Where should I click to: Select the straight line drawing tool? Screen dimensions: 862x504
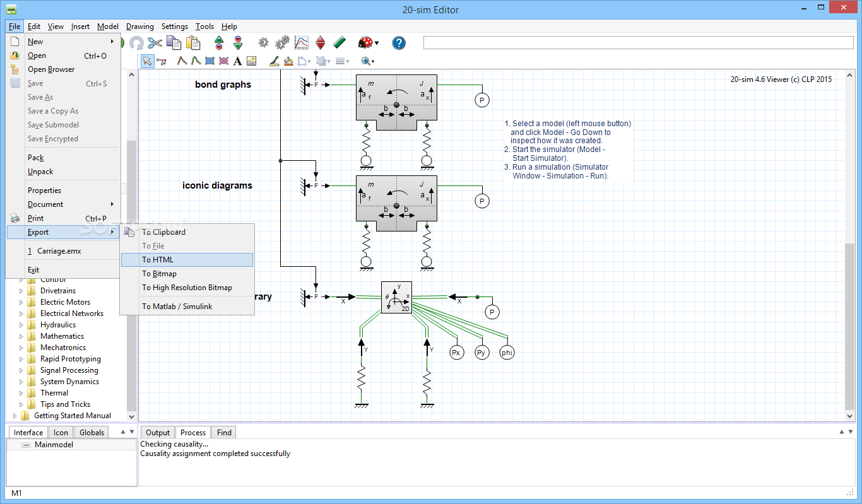[x=182, y=61]
